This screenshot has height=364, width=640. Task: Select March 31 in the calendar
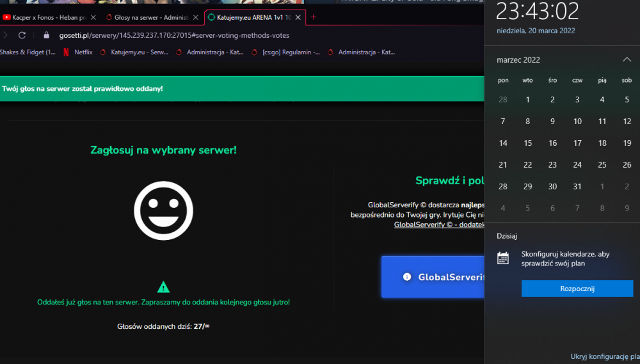click(577, 187)
